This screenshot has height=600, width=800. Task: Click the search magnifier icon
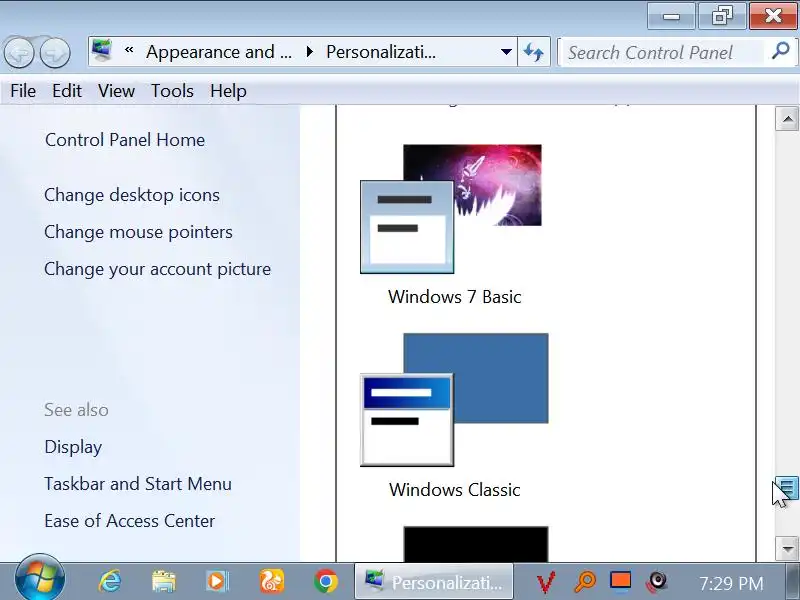[781, 51]
